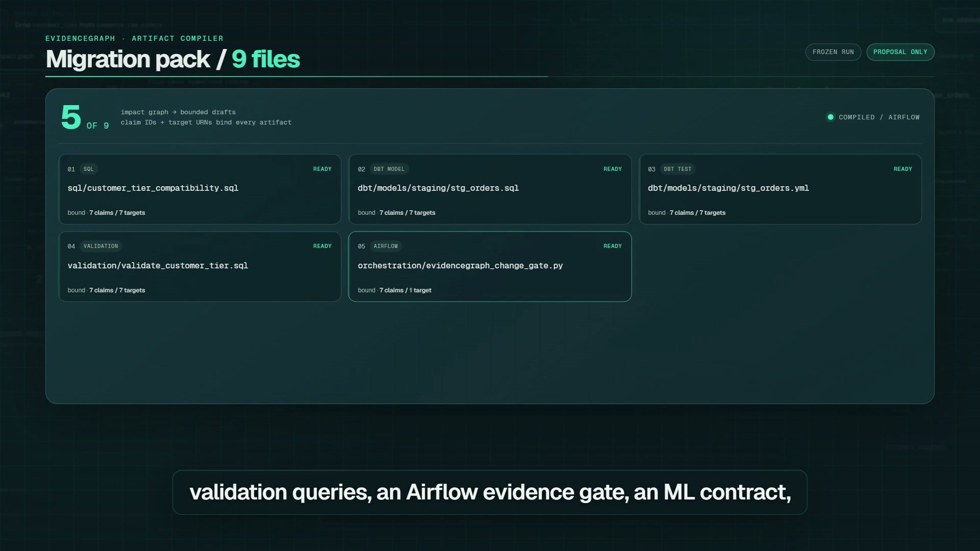980x551 pixels.
Task: Click the 9 files heading text
Action: [265, 59]
